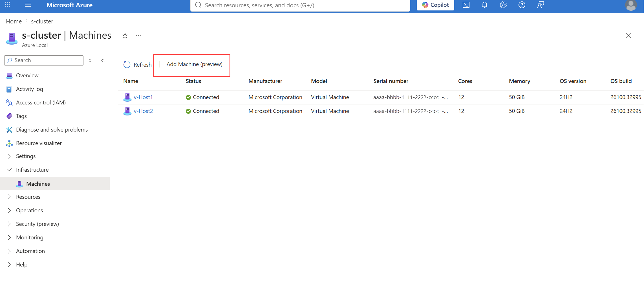
Task: Click the Serial number column header
Action: tap(391, 81)
